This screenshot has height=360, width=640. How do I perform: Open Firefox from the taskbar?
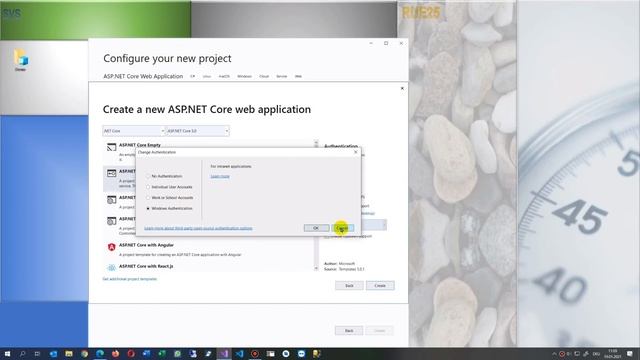(116, 354)
